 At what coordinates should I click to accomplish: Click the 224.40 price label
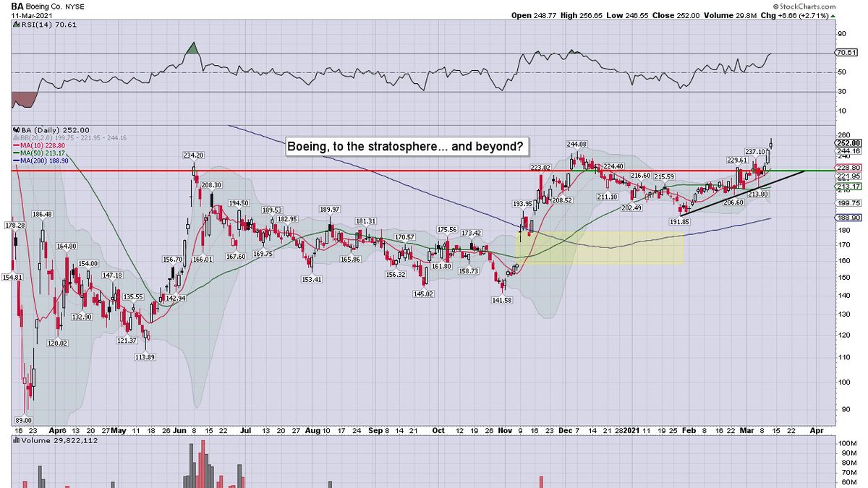coord(612,166)
